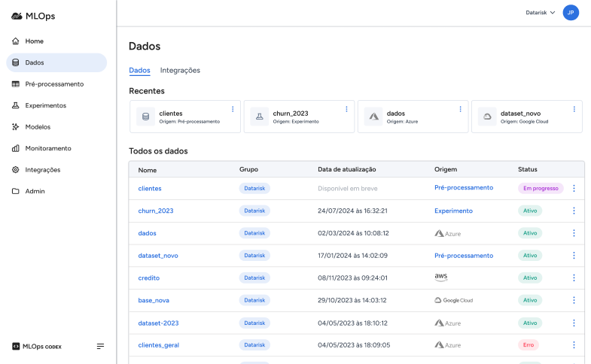Click the JP user avatar
The image size is (591, 364).
point(571,13)
